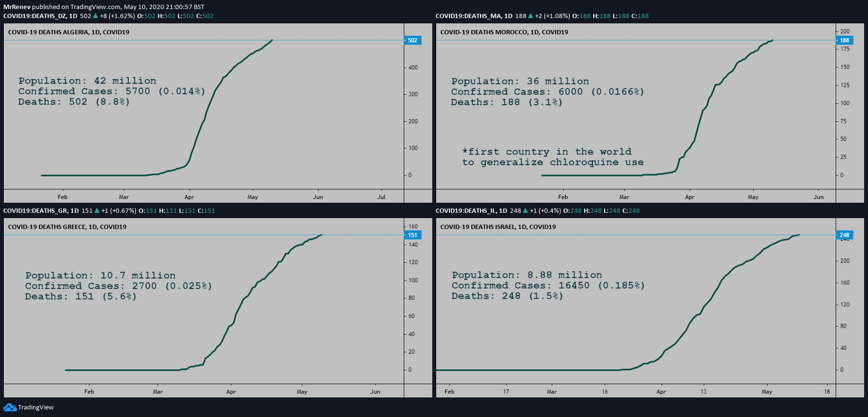Click 'to generalize chloroquine use' text line
The width and height of the screenshot is (868, 417).
pyautogui.click(x=553, y=162)
